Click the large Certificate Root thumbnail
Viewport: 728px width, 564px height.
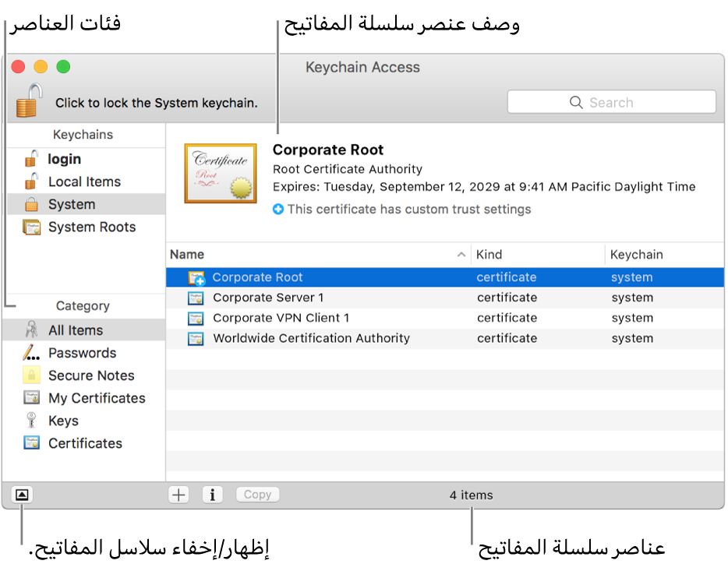221,173
